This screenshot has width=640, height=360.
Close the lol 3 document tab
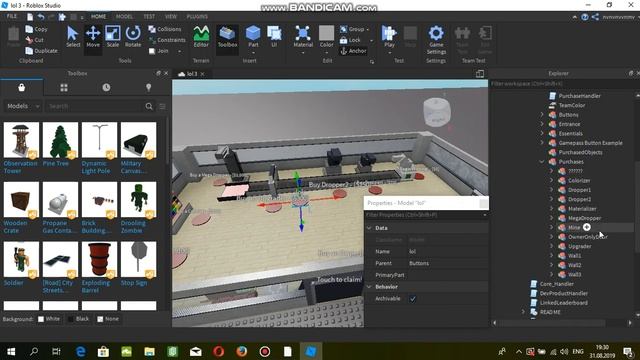point(202,74)
